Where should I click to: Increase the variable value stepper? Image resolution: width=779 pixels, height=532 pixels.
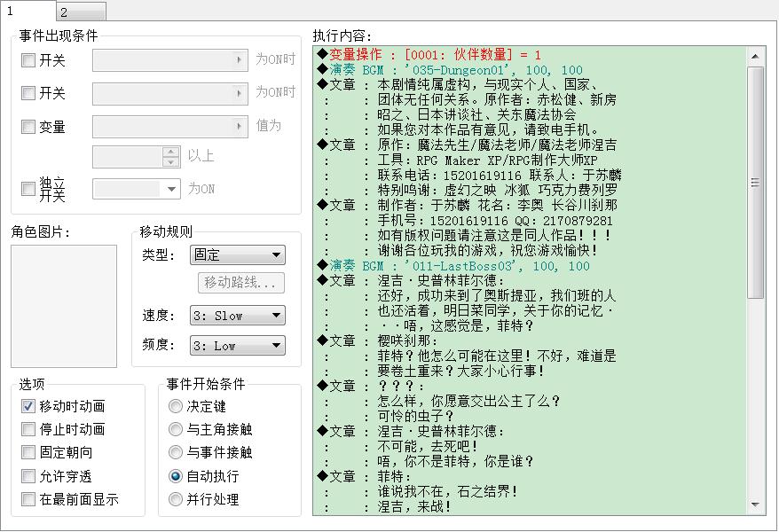pos(171,152)
